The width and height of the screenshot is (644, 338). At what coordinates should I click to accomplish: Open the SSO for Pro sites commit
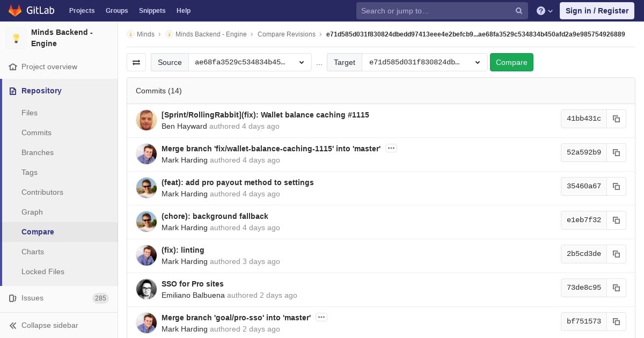click(193, 284)
